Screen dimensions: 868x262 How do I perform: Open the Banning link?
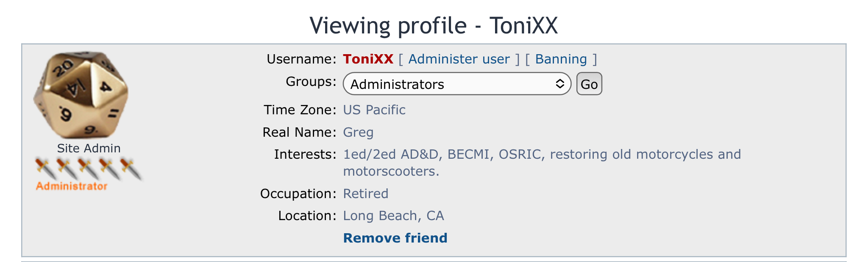561,59
